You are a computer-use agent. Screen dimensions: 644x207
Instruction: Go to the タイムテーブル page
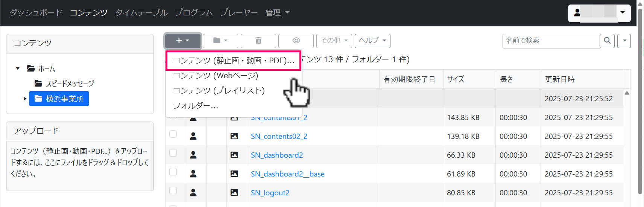click(x=141, y=13)
